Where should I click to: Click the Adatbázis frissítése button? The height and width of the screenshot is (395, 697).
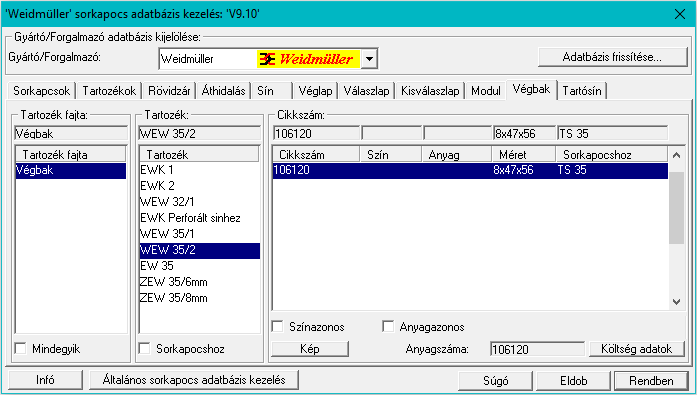613,57
